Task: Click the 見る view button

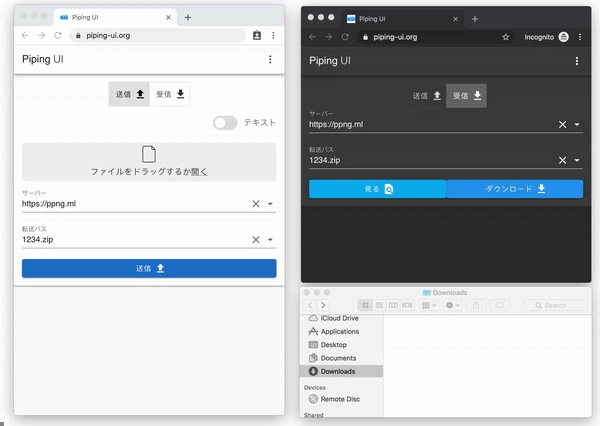Action: tap(377, 189)
